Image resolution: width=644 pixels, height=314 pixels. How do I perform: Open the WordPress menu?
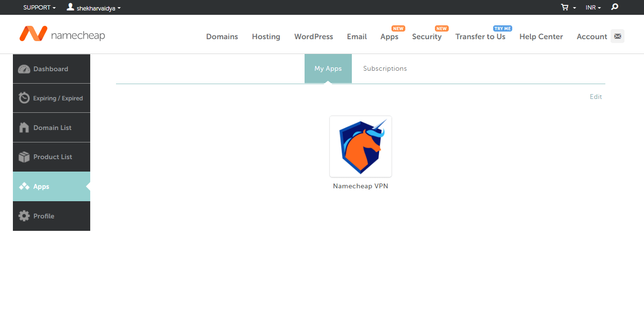[x=314, y=36]
